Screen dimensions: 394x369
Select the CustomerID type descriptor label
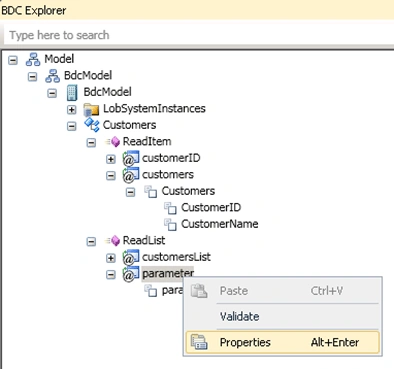coord(211,207)
